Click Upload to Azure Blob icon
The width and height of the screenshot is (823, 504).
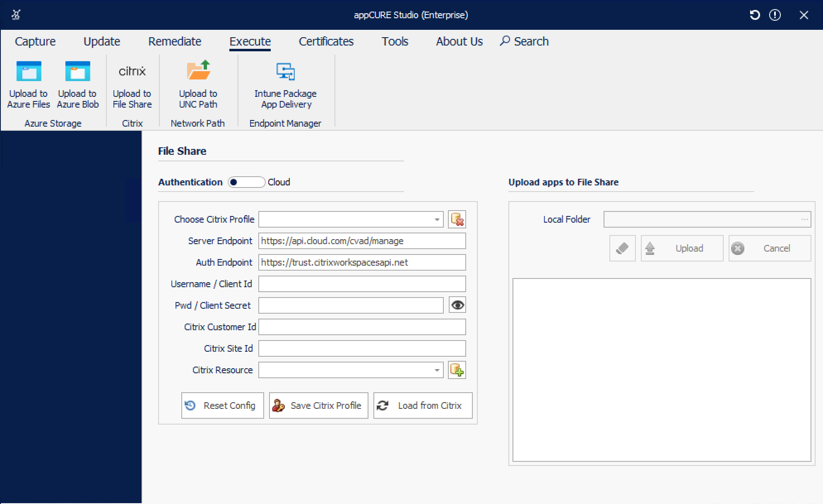click(x=77, y=72)
